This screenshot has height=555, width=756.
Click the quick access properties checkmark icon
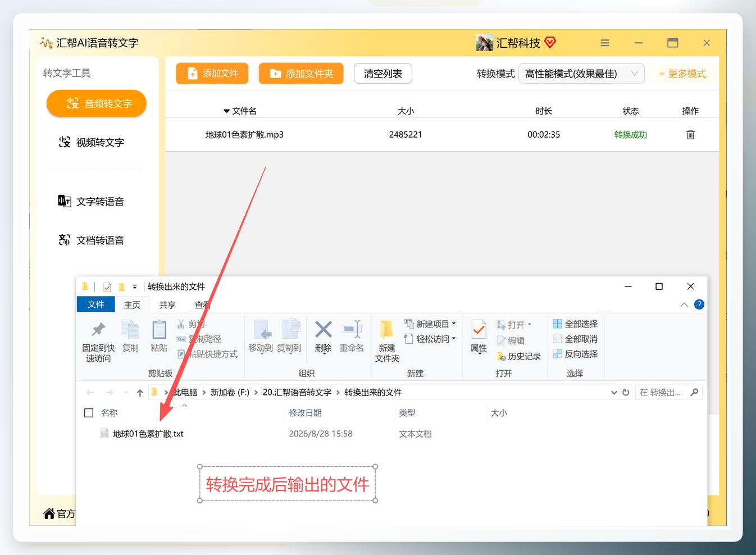[x=107, y=287]
